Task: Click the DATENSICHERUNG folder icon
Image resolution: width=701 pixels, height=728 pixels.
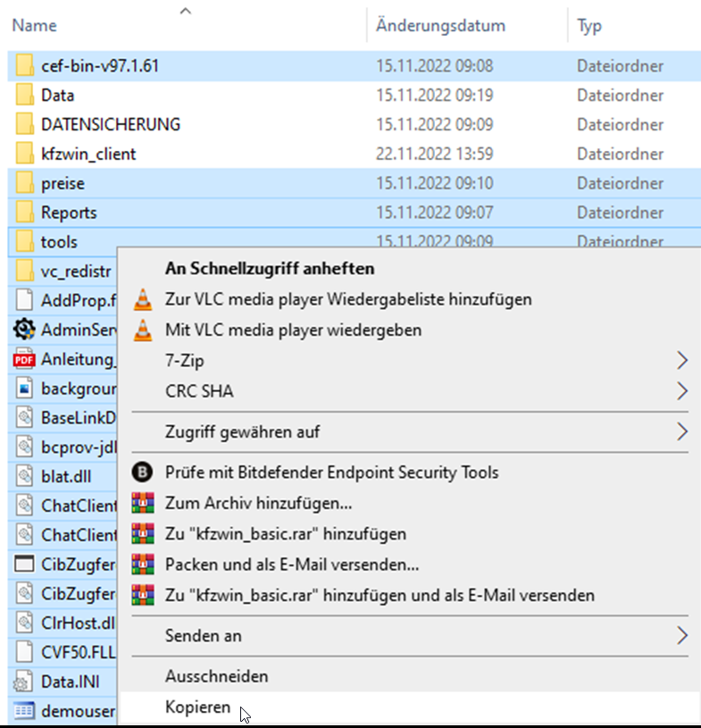Action: pos(24,124)
